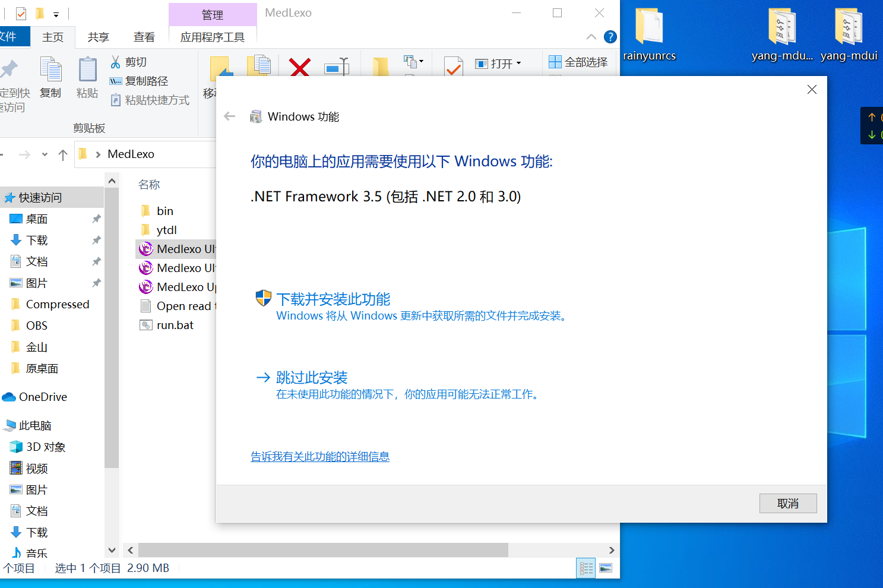
Task: Switch to the 主页 ribbon tab
Action: (x=53, y=37)
